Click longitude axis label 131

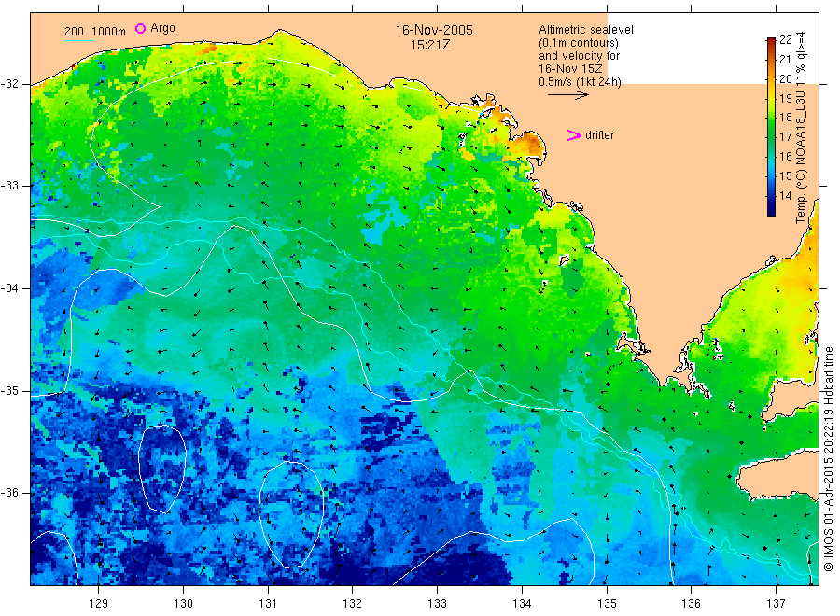[268, 604]
